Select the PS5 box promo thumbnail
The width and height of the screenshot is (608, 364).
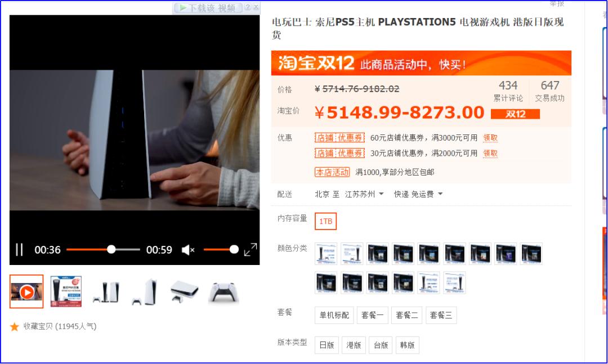[x=66, y=291]
